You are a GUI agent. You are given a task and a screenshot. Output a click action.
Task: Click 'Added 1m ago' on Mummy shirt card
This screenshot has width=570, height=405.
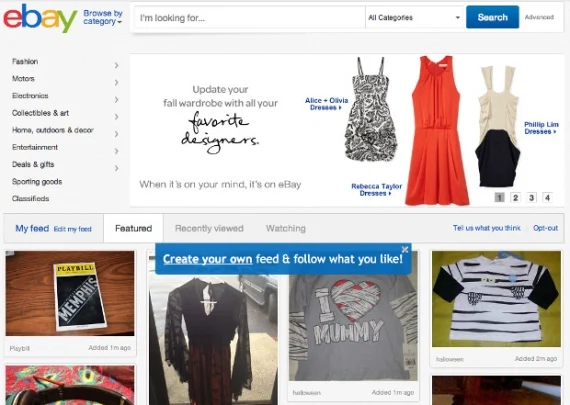click(393, 393)
